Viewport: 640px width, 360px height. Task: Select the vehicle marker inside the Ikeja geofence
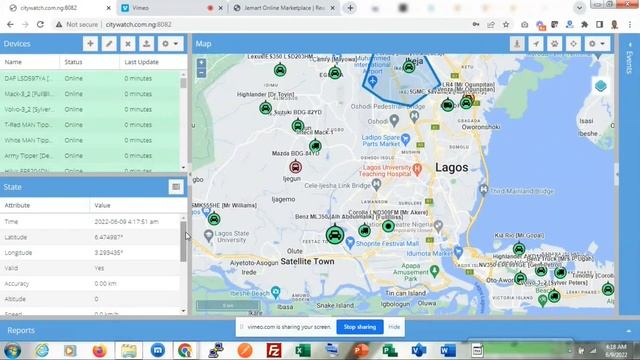[409, 67]
